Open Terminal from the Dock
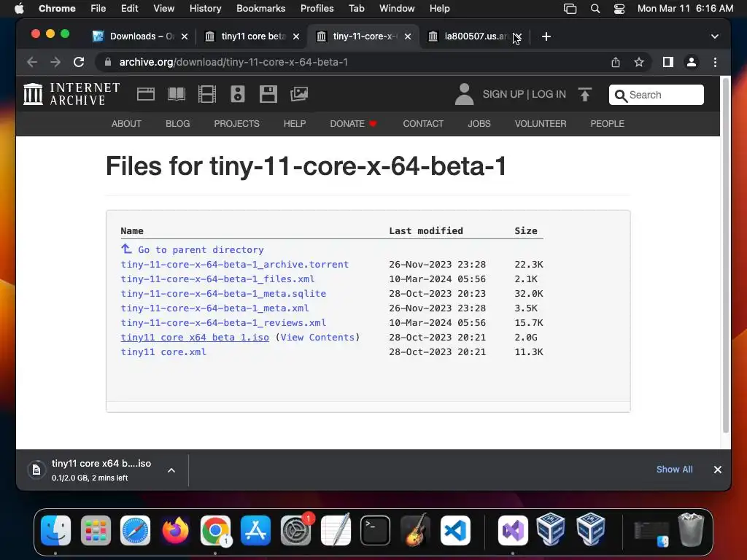Viewport: 747px width, 560px height. tap(376, 530)
